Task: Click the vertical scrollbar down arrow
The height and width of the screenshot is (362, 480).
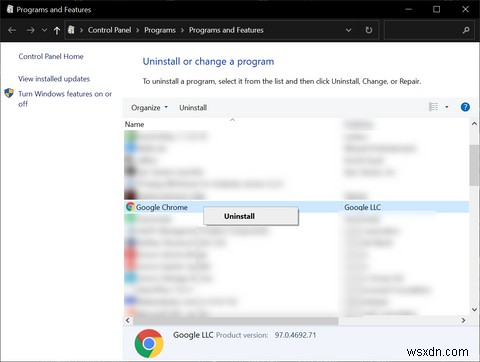Action: click(x=474, y=310)
